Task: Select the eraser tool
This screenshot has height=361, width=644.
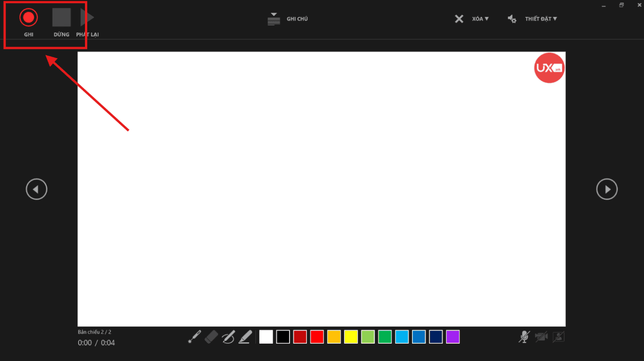Action: 212,337
